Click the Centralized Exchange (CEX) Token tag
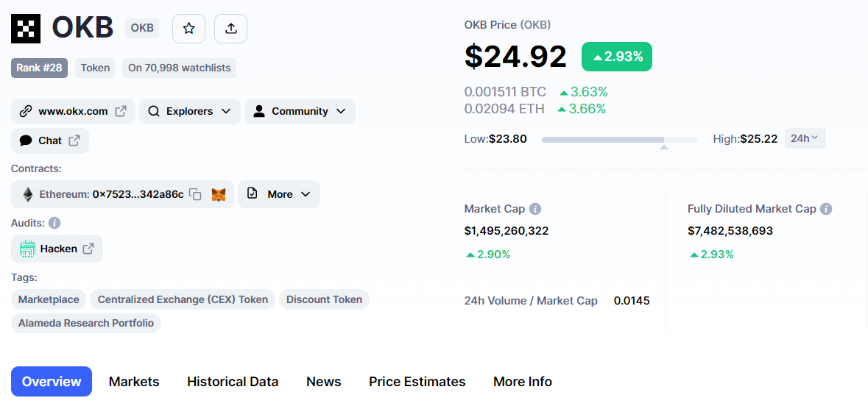Screen dimensions: 868x409 point(183,299)
